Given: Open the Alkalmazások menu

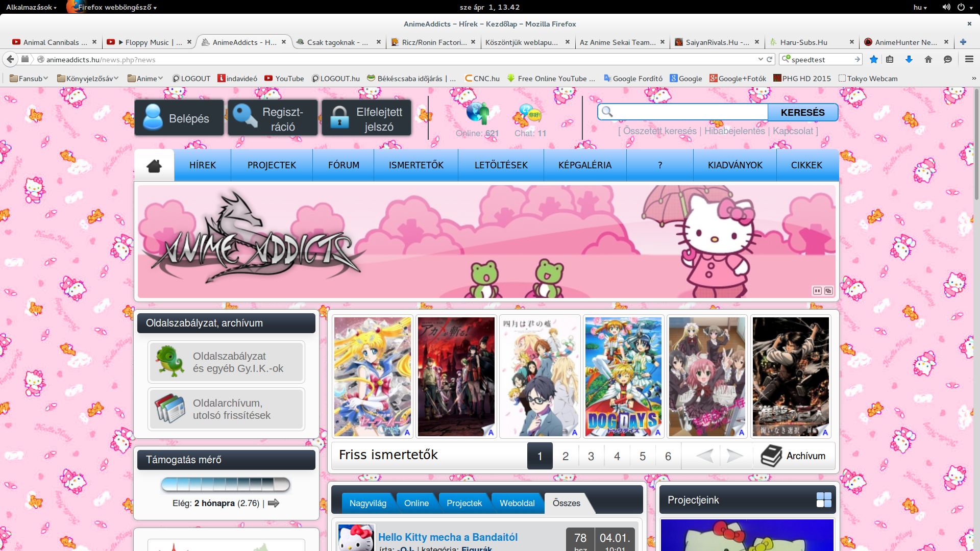Looking at the screenshot, I should click(31, 7).
